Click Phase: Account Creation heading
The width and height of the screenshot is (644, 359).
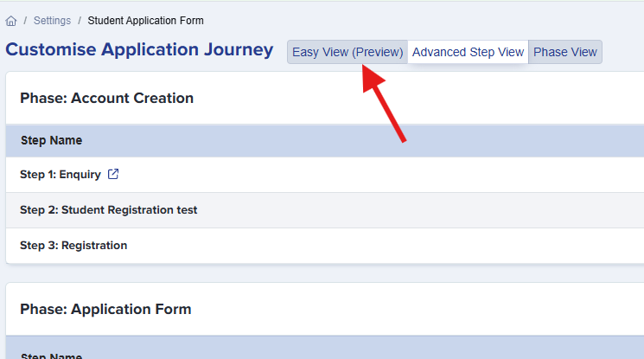click(x=106, y=99)
